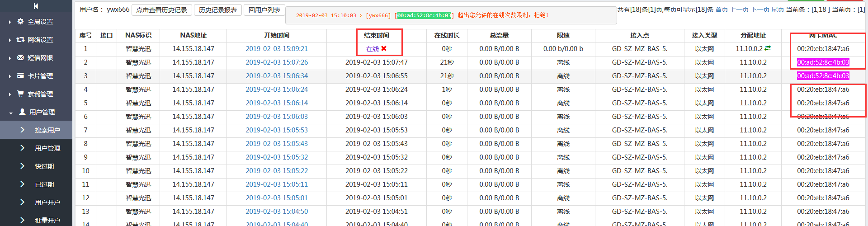
Task: Open start time 2019-02-03 15:07:26 link
Action: 277,62
